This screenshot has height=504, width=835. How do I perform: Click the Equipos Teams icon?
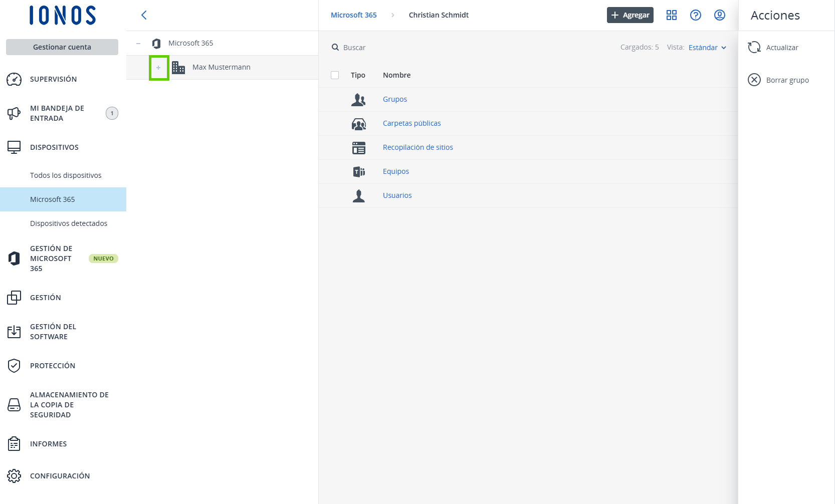pos(358,172)
